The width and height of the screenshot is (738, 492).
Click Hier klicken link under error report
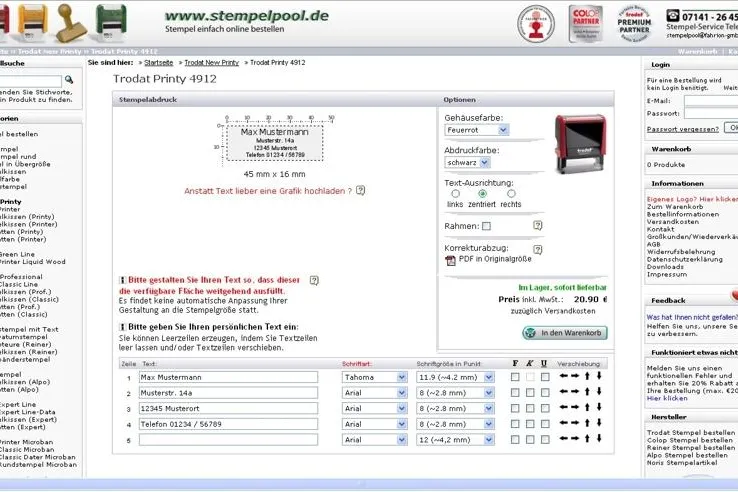click(667, 398)
